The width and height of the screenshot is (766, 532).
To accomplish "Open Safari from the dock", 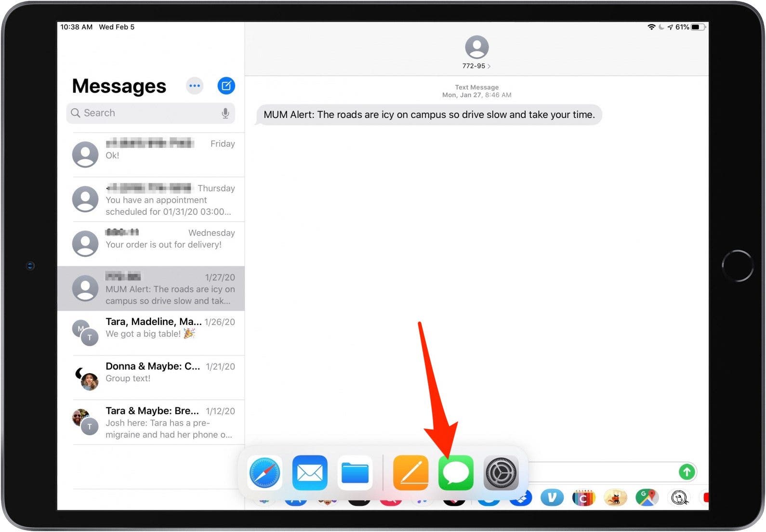I will pos(264,473).
